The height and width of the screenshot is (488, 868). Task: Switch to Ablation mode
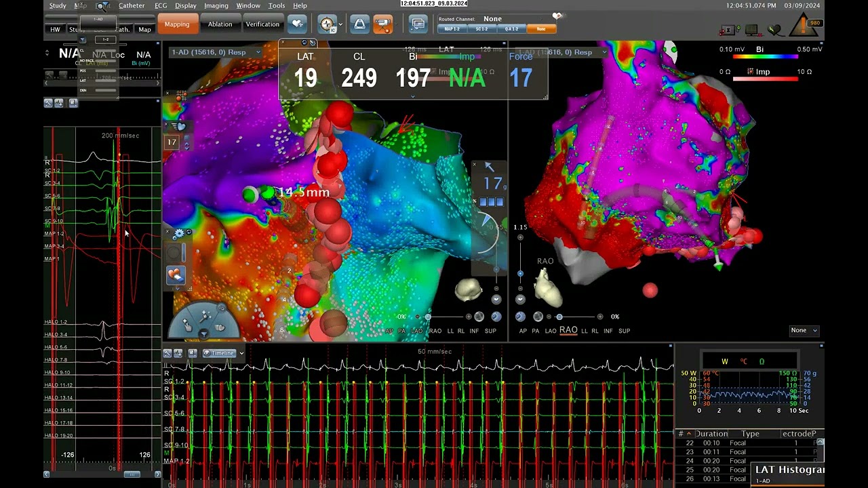[220, 24]
